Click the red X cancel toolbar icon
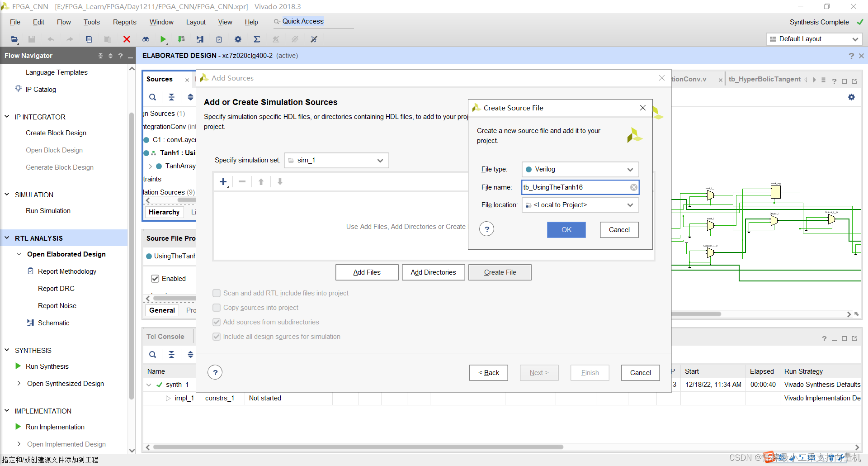The width and height of the screenshot is (868, 466). (x=127, y=39)
